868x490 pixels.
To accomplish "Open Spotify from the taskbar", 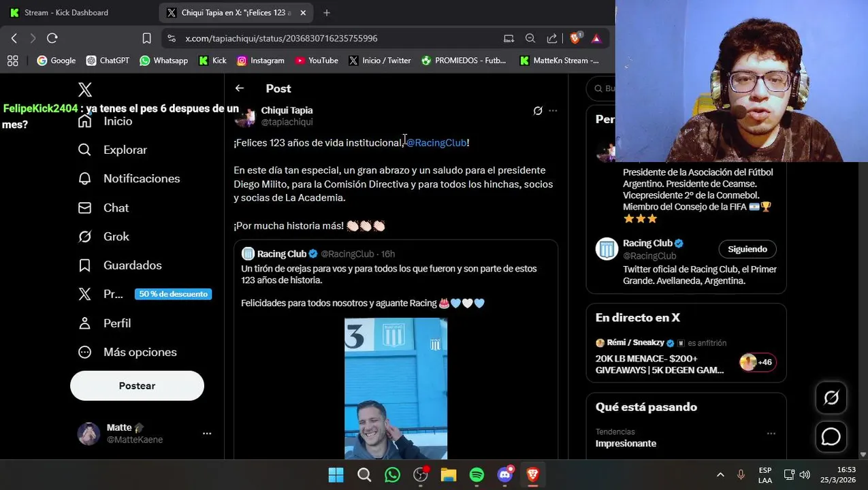I will [x=477, y=475].
